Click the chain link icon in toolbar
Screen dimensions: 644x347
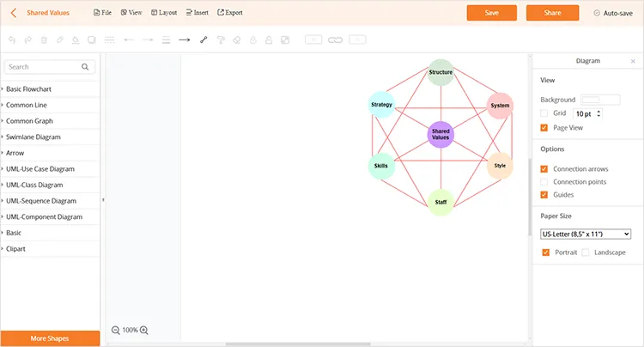tap(335, 40)
